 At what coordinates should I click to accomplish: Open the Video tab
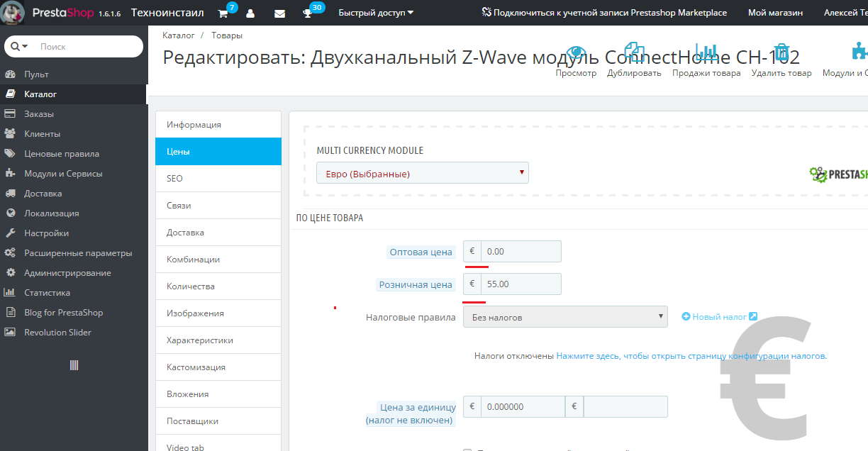[218, 444]
